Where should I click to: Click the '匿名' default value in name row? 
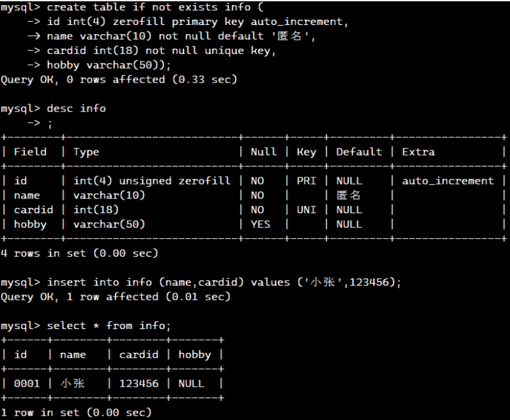348,195
